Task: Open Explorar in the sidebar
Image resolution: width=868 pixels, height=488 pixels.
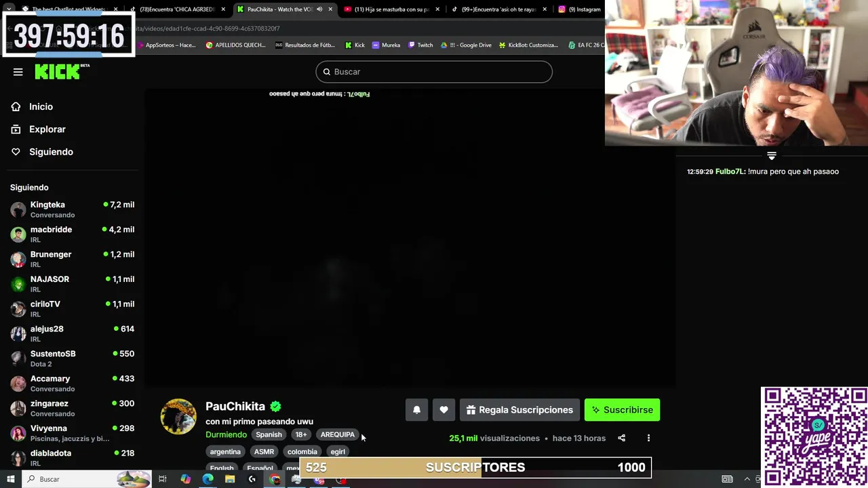Action: click(x=47, y=129)
